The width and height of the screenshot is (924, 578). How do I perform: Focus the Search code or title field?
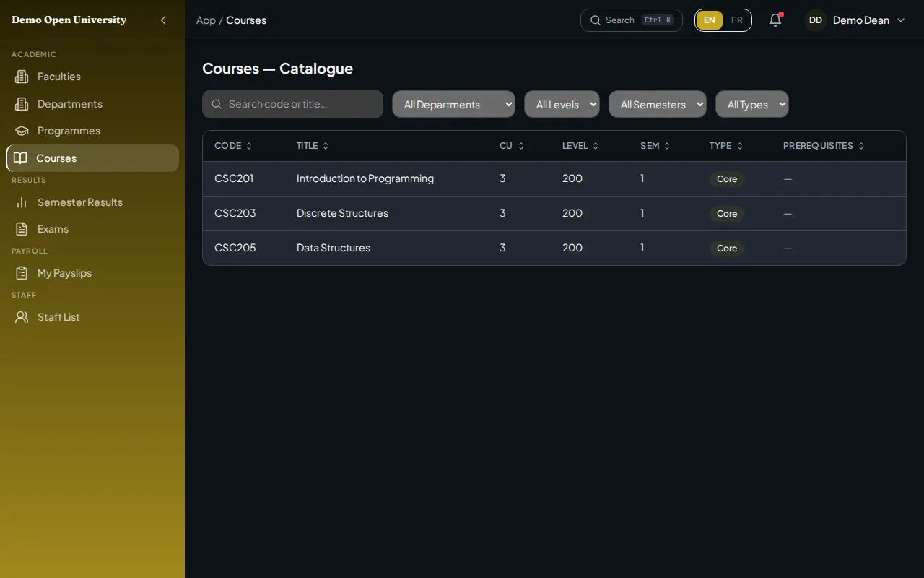click(292, 104)
